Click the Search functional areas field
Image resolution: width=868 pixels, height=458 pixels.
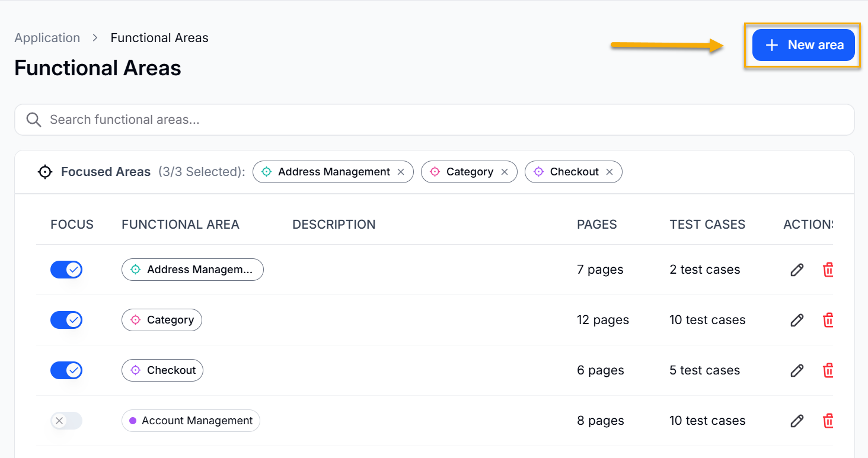click(x=434, y=120)
